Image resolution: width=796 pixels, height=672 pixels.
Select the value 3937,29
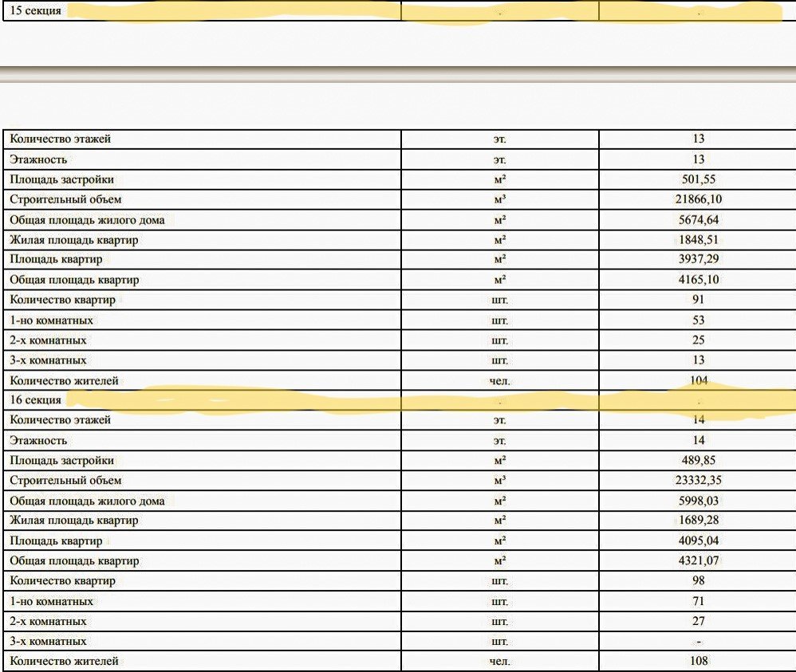click(699, 259)
